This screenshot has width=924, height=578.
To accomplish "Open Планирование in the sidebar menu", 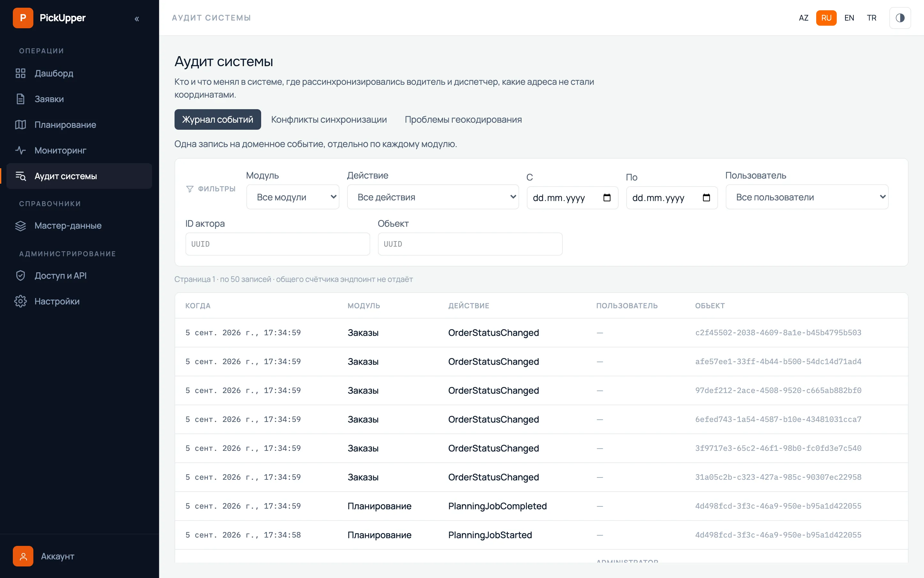I will pyautogui.click(x=80, y=125).
